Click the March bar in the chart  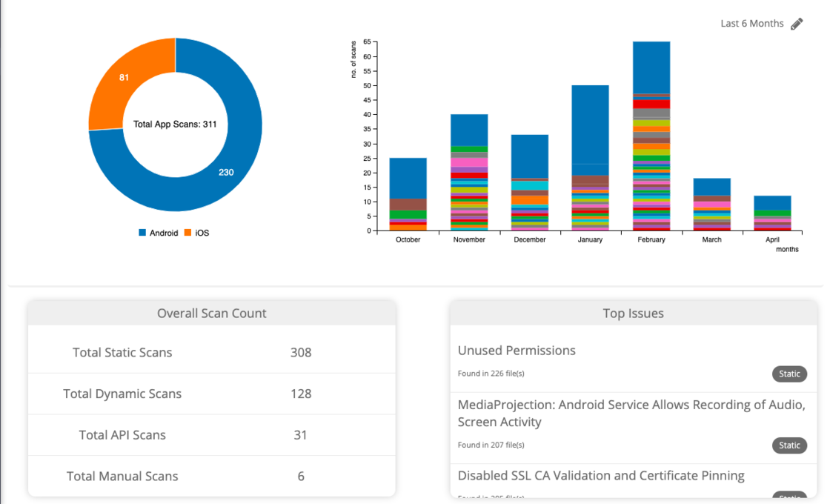(712, 205)
